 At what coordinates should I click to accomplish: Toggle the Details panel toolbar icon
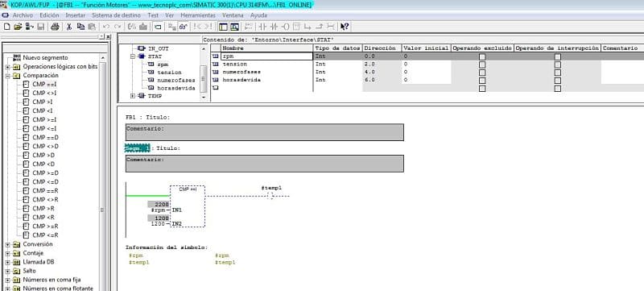[234, 27]
